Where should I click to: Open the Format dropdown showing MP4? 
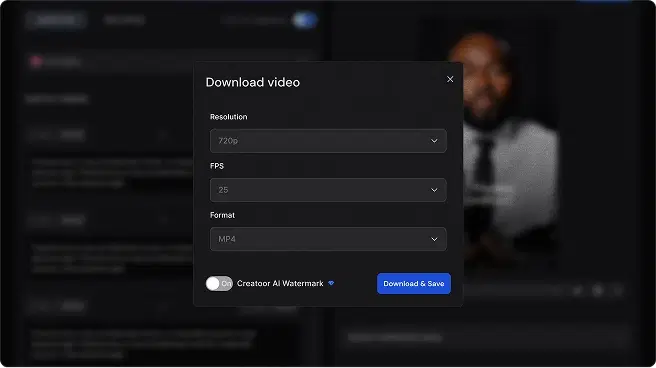click(x=328, y=239)
